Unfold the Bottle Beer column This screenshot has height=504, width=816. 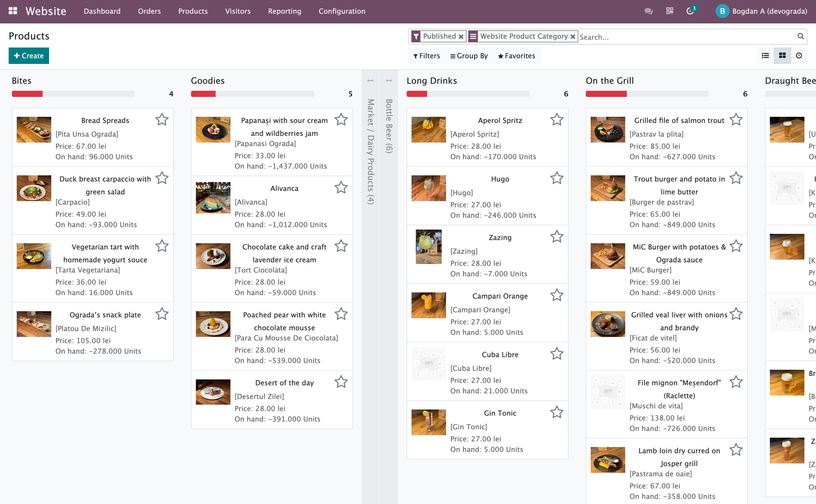click(x=388, y=80)
